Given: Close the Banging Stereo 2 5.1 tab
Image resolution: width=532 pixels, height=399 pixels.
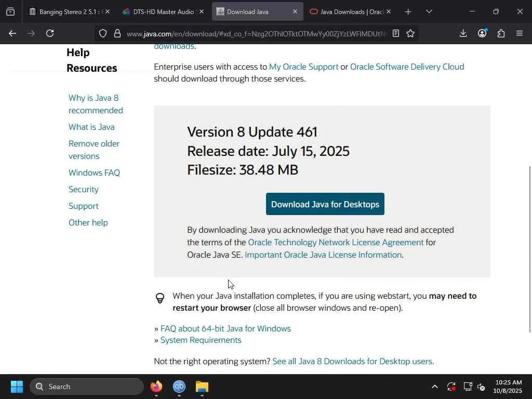Looking at the screenshot, I should (x=108, y=11).
